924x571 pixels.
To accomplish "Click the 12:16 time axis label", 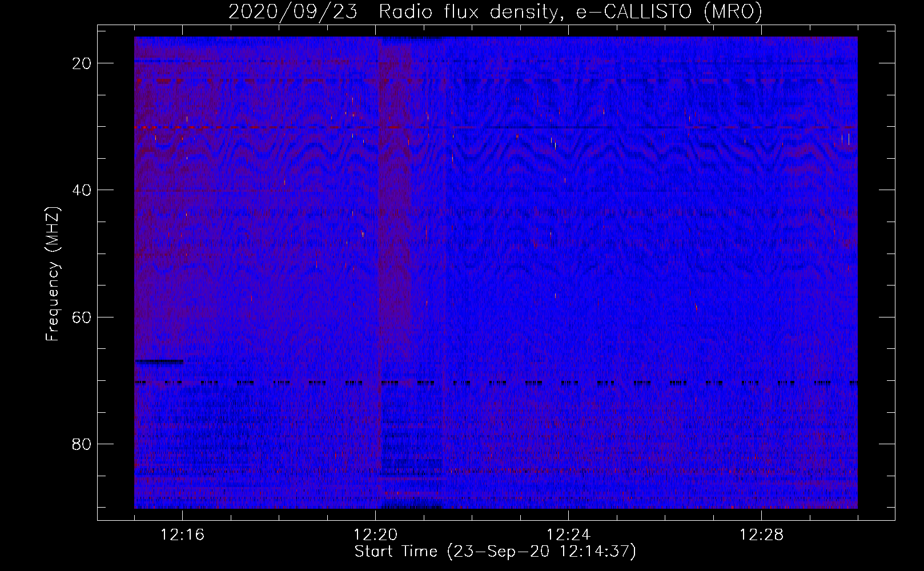I will click(182, 535).
